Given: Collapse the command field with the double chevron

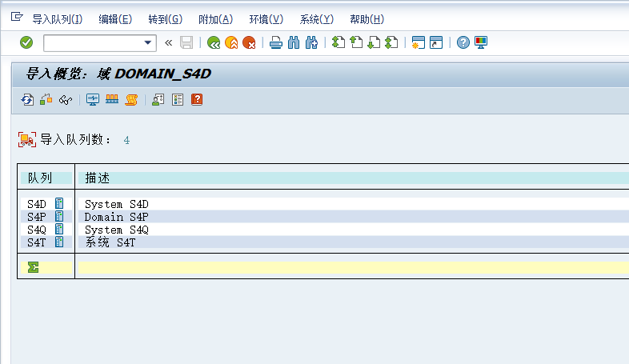Looking at the screenshot, I should pyautogui.click(x=169, y=42).
